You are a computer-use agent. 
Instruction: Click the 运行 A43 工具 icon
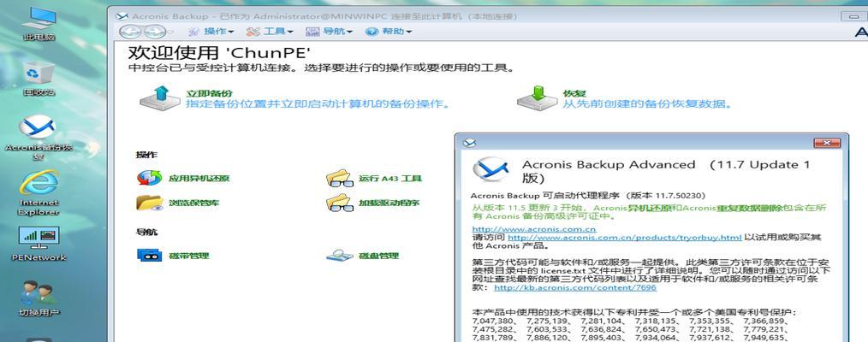click(339, 178)
